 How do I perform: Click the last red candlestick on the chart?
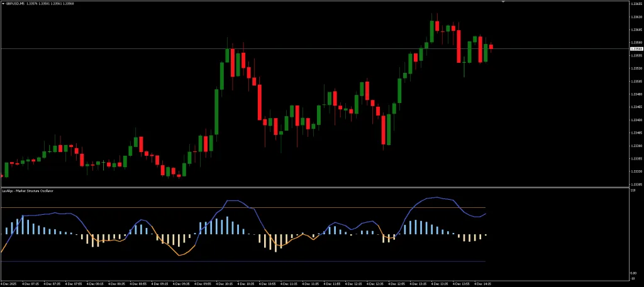tap(491, 46)
